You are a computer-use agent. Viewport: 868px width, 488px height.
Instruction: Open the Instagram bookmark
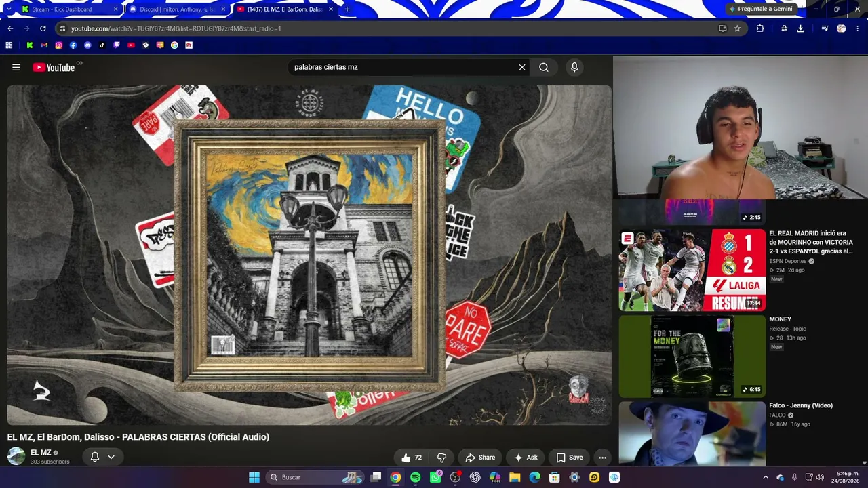[x=59, y=45]
